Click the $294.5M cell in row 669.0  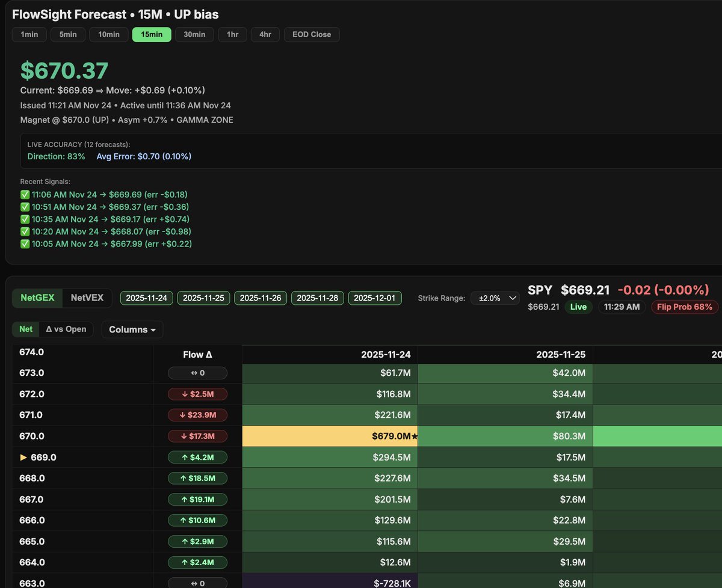330,457
